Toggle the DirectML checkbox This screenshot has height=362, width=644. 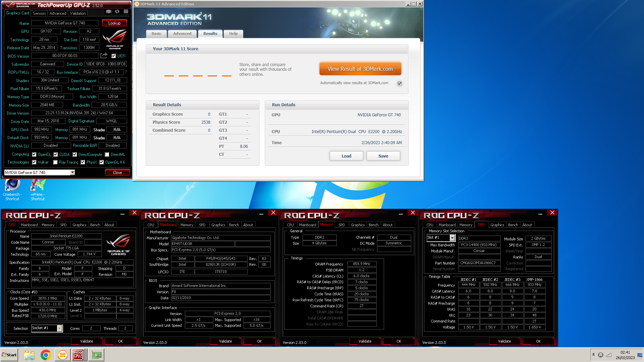107,155
